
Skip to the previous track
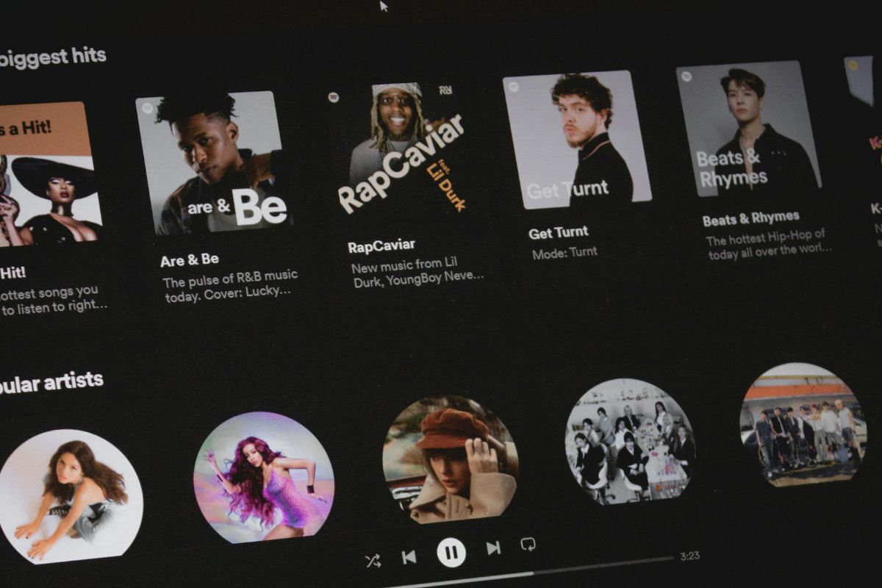(x=409, y=557)
